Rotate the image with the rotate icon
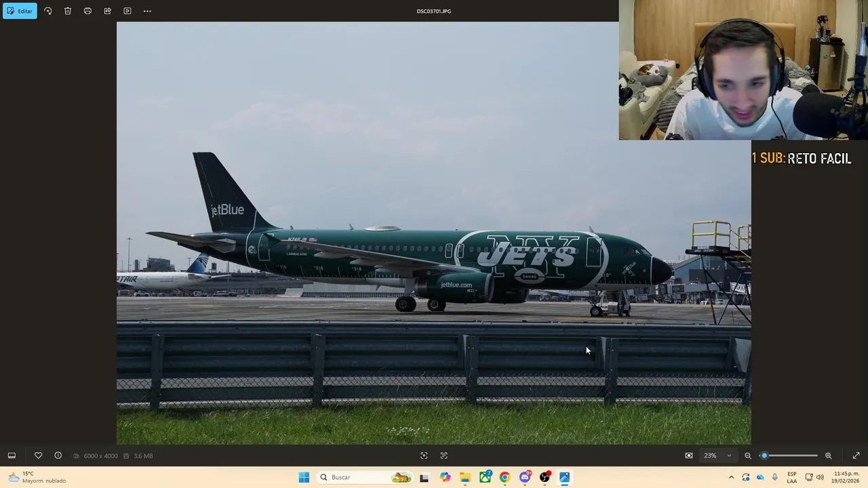Viewport: 868px width, 488px height. [47, 11]
